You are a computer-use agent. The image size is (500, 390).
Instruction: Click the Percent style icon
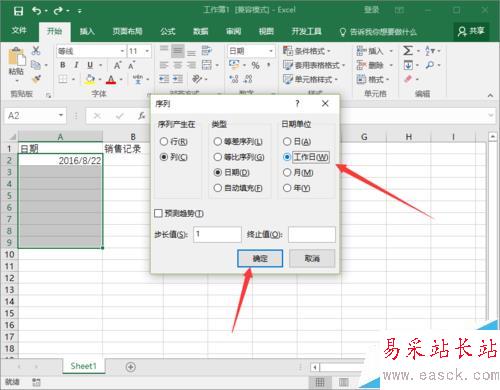pos(255,65)
